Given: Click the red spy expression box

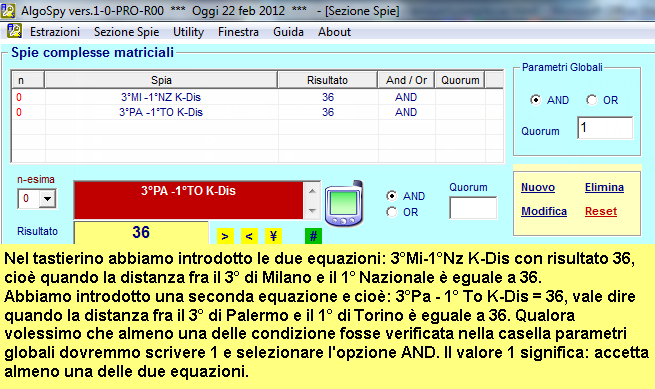Looking at the screenshot, I should [188, 200].
